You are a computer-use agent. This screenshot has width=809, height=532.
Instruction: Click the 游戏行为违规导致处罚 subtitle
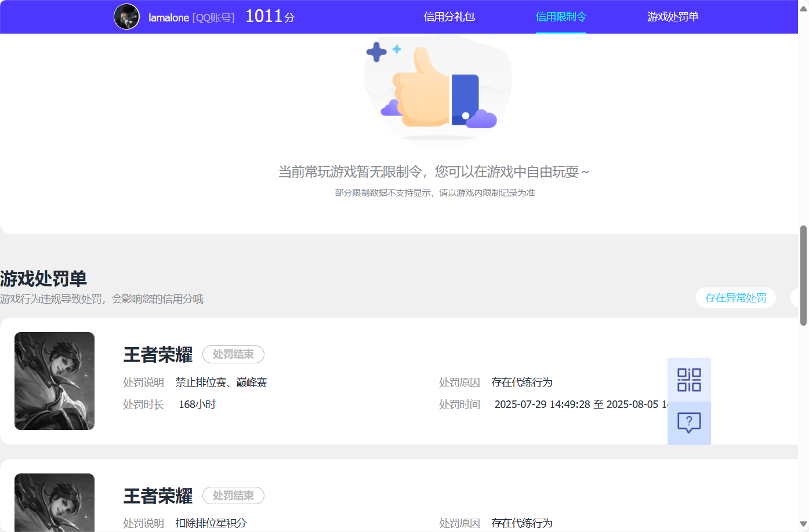click(101, 299)
